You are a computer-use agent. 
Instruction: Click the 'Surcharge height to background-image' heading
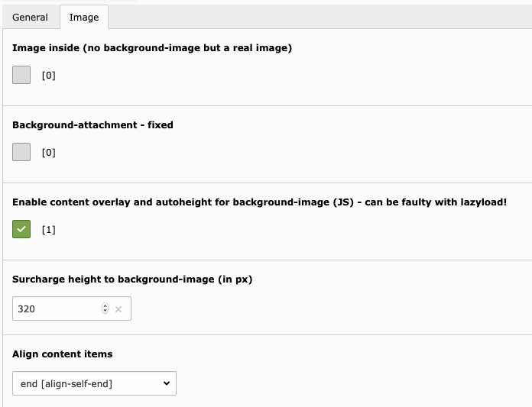132,279
